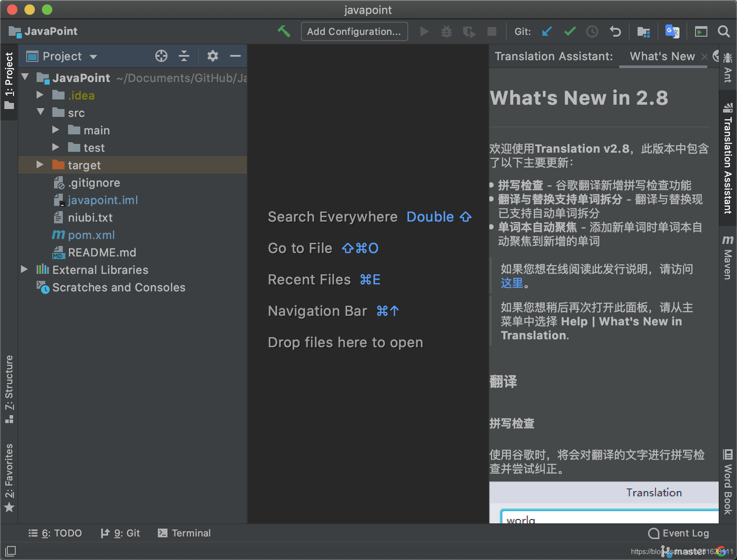Open Project panel settings gear
The height and width of the screenshot is (560, 737).
212,56
